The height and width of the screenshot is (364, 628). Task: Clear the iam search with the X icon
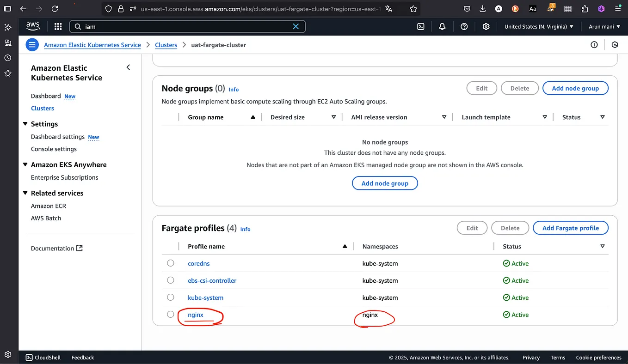click(296, 26)
